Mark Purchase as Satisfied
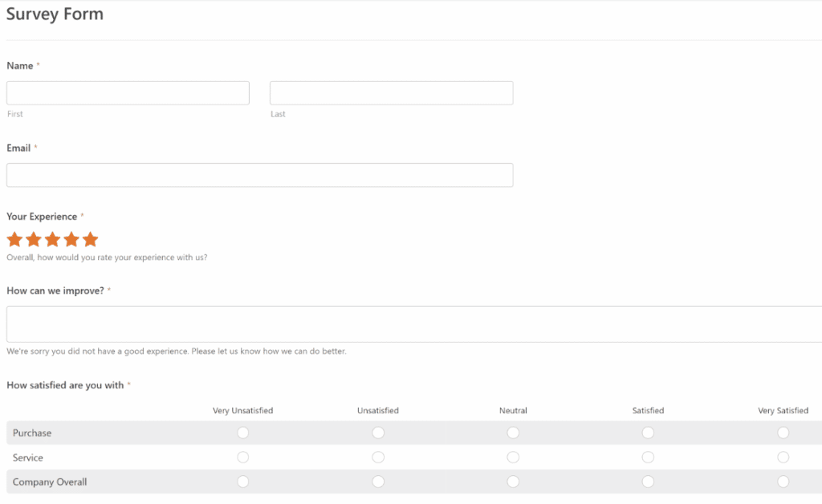The height and width of the screenshot is (504, 822). click(648, 433)
